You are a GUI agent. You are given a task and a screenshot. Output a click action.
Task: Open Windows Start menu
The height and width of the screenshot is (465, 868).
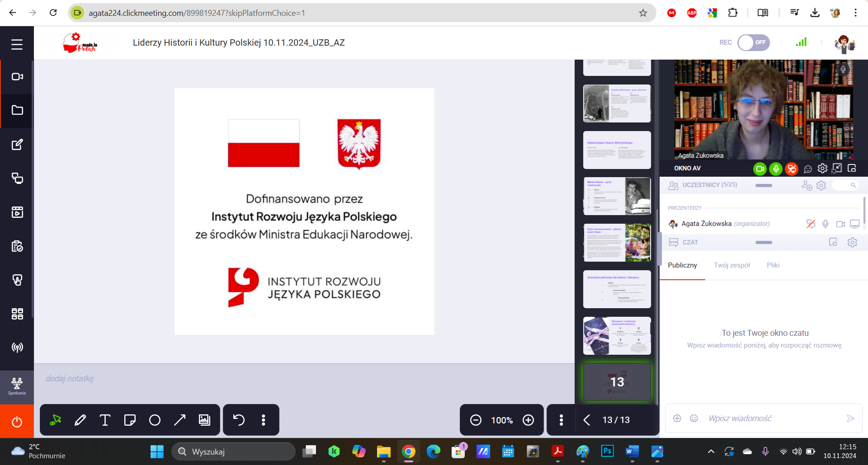pyautogui.click(x=157, y=451)
